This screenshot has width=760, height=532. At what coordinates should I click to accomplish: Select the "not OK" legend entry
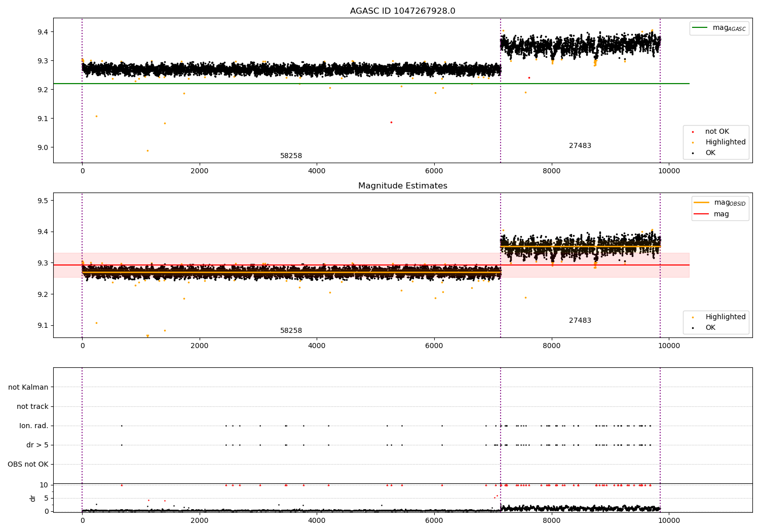tap(717, 132)
